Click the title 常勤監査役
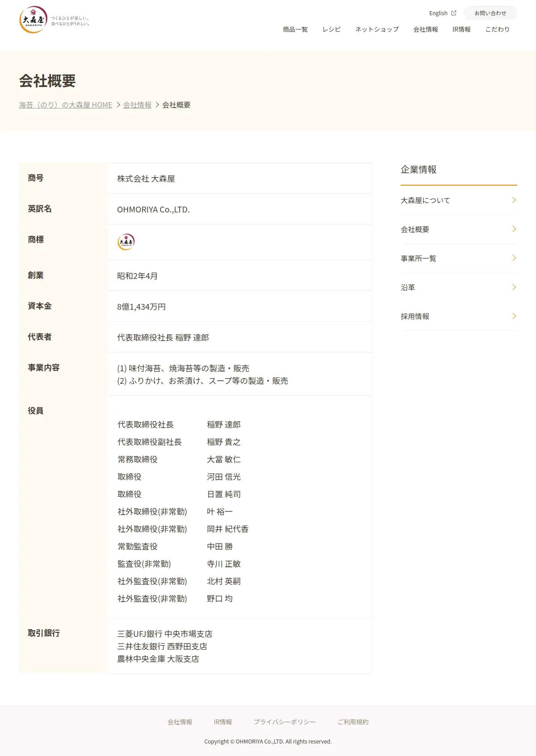 (x=138, y=546)
